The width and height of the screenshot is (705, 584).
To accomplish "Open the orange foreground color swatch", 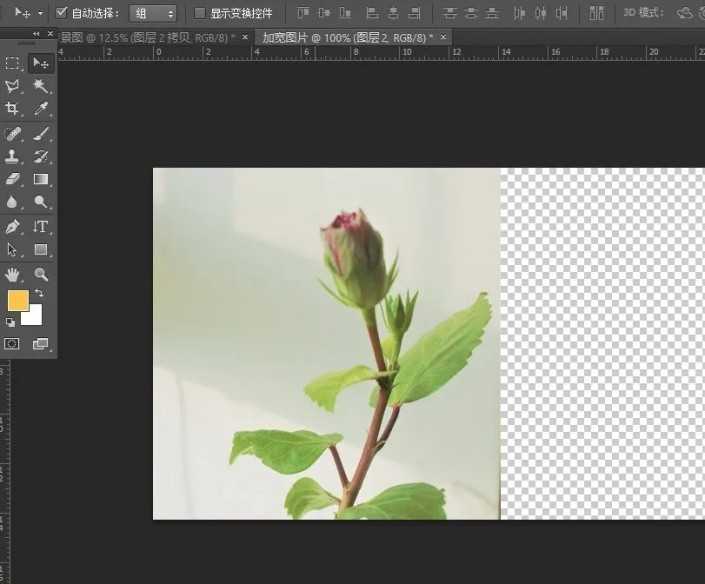I will 18,300.
